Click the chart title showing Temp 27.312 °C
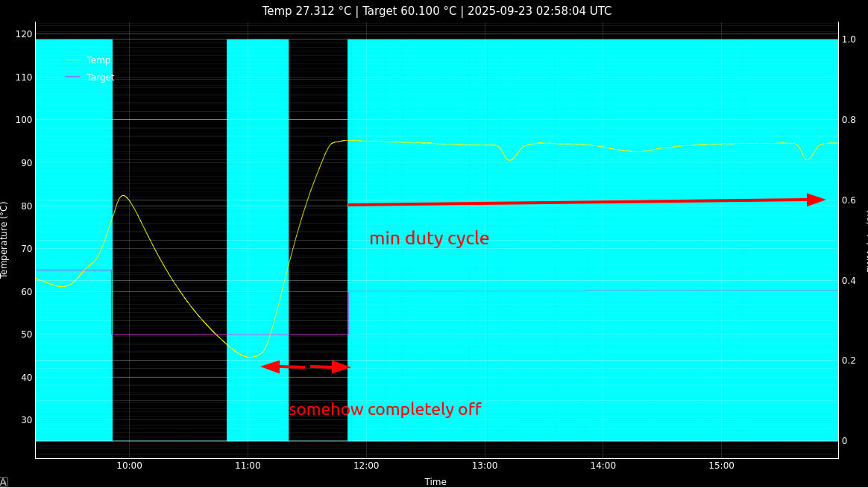868x488 pixels. coord(436,11)
